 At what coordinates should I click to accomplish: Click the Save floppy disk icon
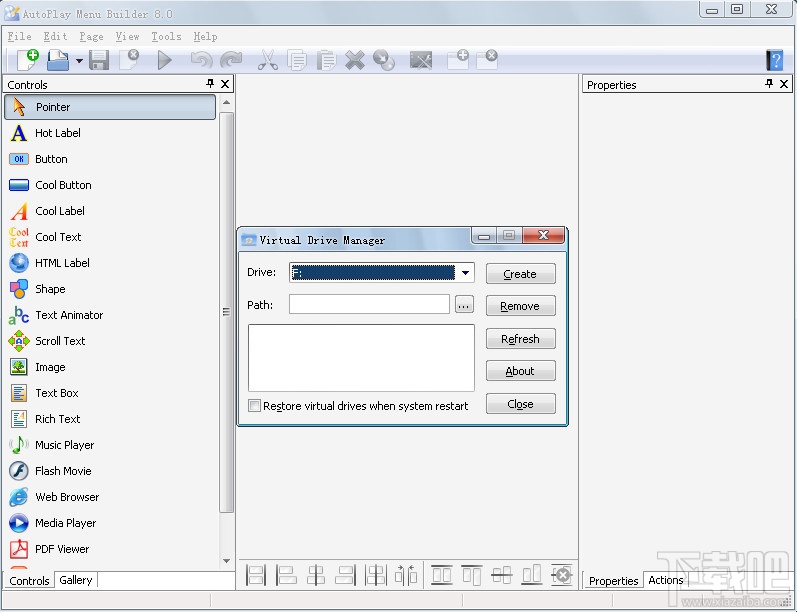click(99, 60)
